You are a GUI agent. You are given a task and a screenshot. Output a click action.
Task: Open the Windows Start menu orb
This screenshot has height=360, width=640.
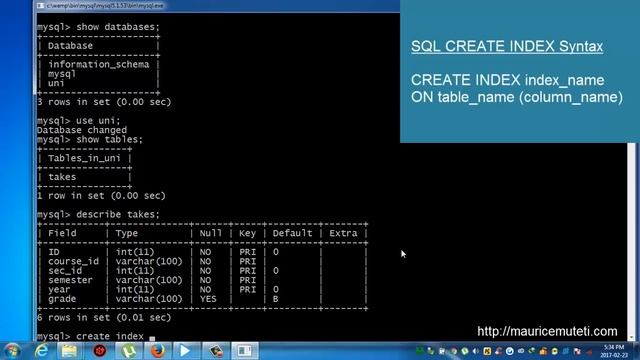[12, 351]
